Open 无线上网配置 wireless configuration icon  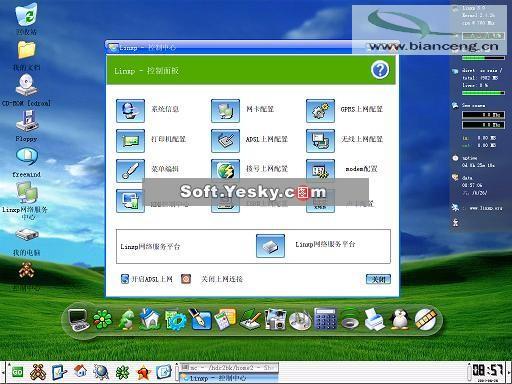(x=320, y=141)
